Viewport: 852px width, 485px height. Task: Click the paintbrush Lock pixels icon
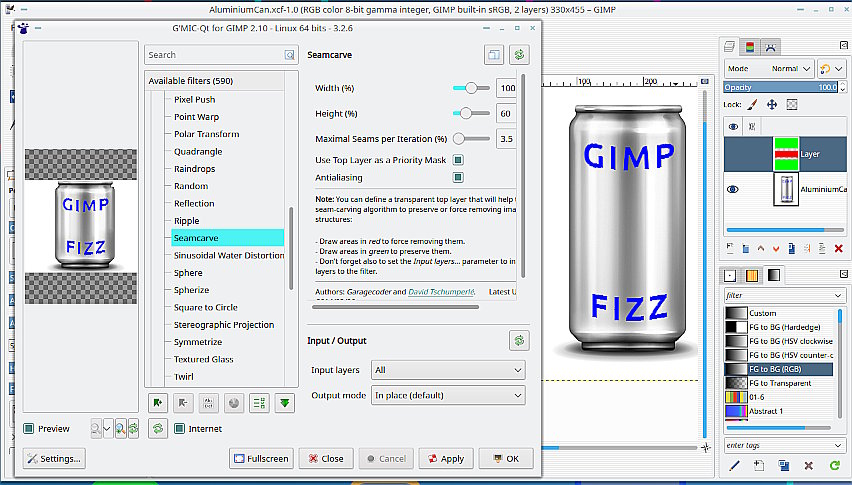point(752,104)
